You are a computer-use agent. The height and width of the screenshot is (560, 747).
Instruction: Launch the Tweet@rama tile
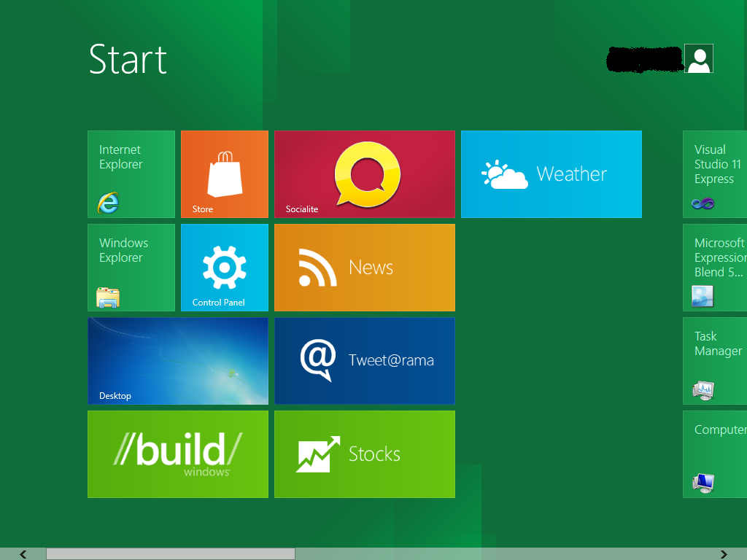[365, 361]
